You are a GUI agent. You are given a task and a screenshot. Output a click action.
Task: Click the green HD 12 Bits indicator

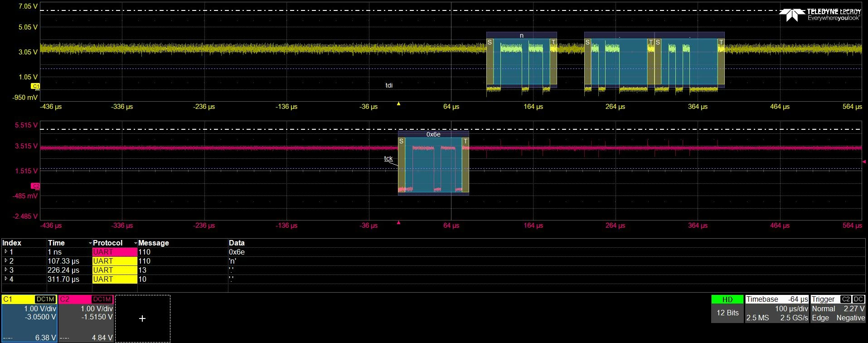(x=727, y=309)
